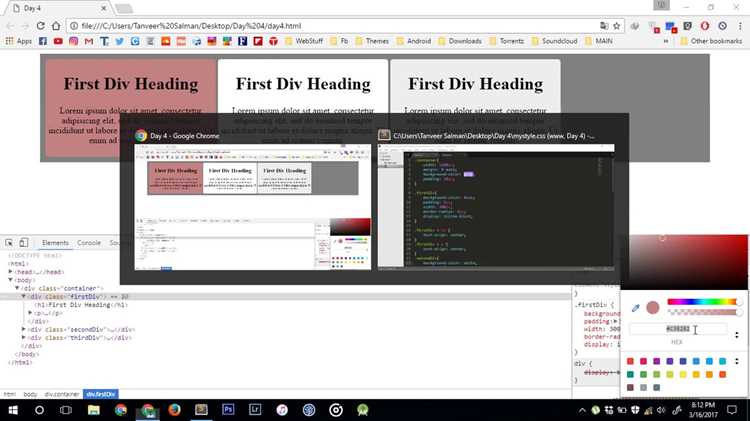Collapse the firstDiv element node

tap(23, 297)
